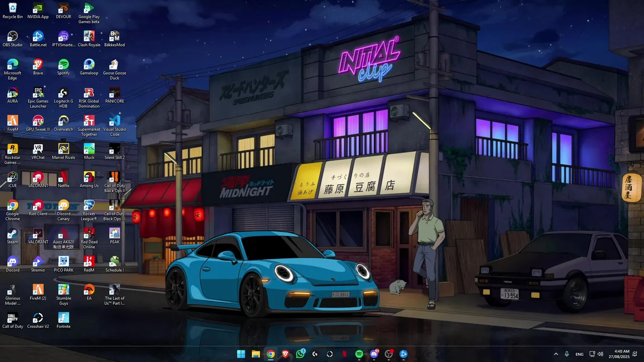Open the Gameloop shortcut
Screen dimensions: 644x362
coord(89,67)
